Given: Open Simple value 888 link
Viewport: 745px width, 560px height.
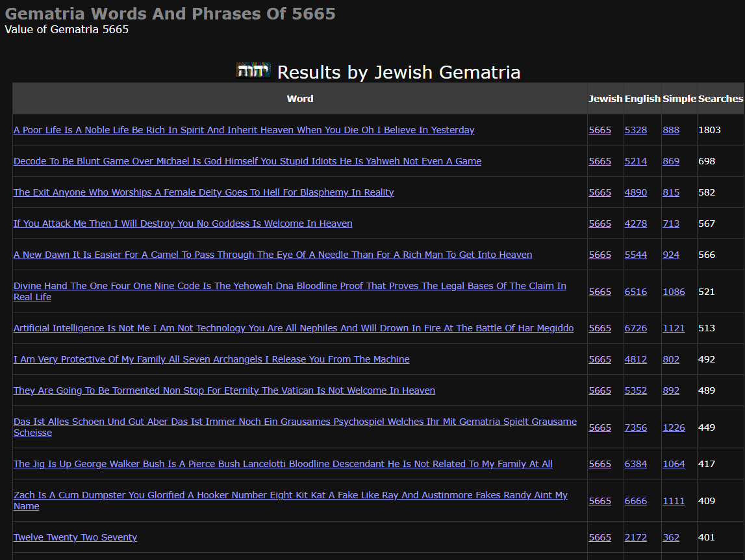Looking at the screenshot, I should 671,130.
